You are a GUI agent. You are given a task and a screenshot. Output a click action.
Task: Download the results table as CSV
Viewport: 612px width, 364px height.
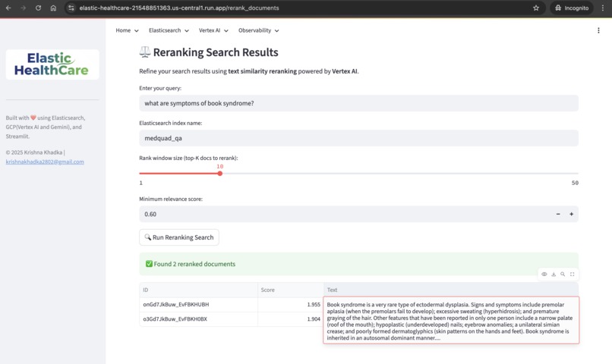tap(554, 274)
